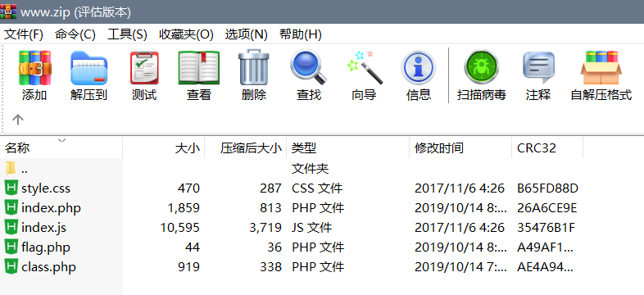This screenshot has height=295, width=644.
Task: Open the 选项(N) menu
Action: (247, 34)
